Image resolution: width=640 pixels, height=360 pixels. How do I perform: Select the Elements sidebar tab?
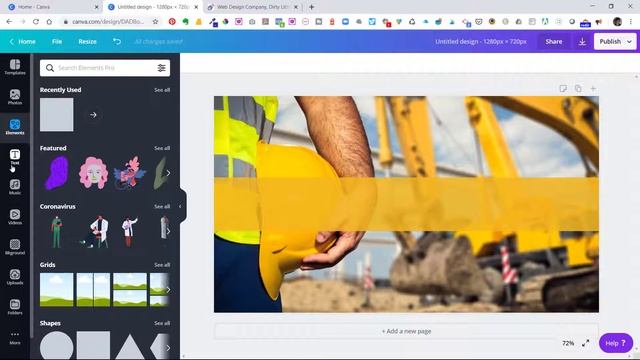[15, 127]
